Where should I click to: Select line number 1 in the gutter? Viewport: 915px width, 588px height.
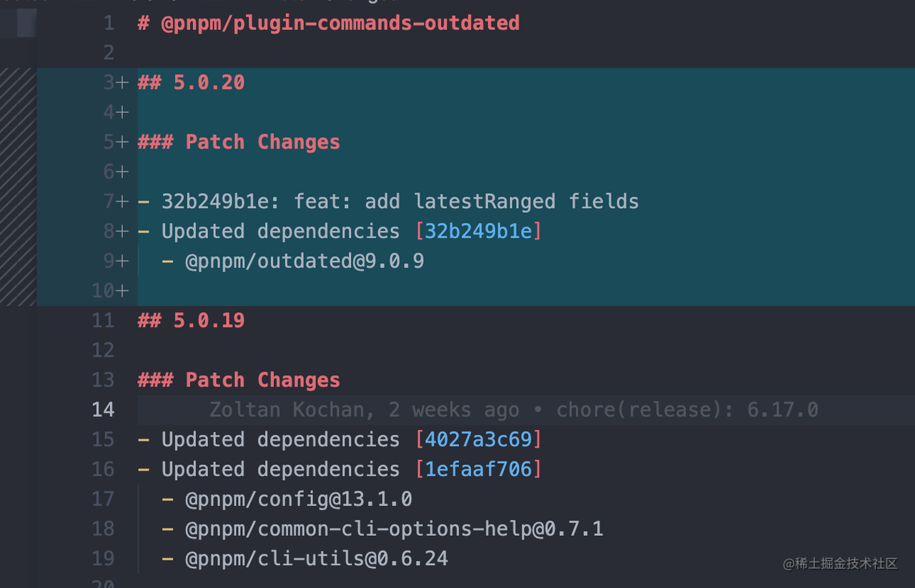point(108,24)
